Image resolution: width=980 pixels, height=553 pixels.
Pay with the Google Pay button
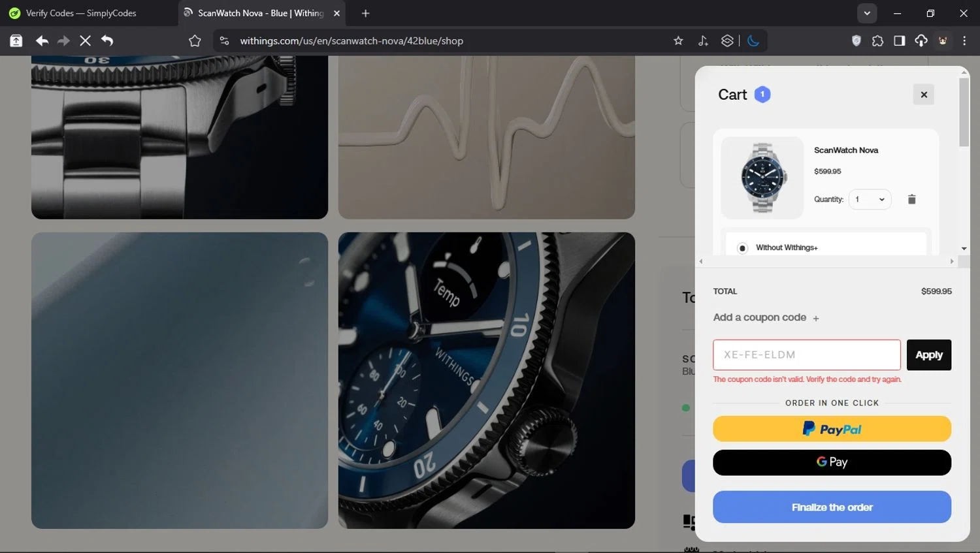coord(832,462)
